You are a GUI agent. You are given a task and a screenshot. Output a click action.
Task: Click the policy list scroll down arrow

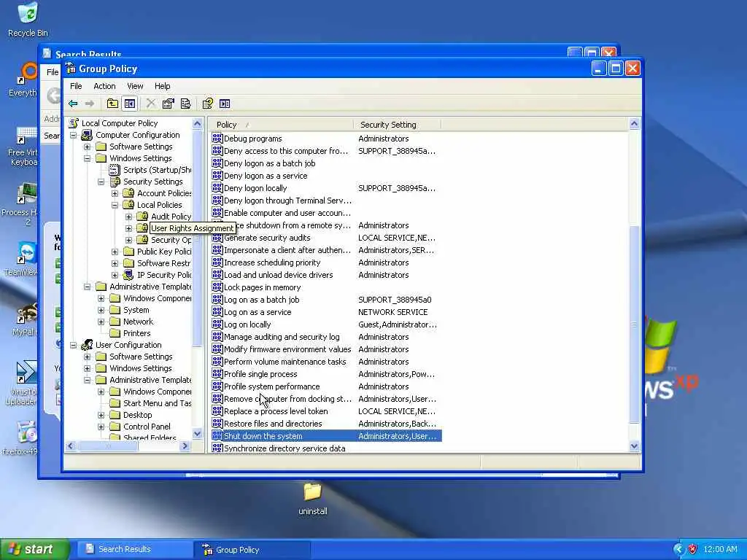634,446
